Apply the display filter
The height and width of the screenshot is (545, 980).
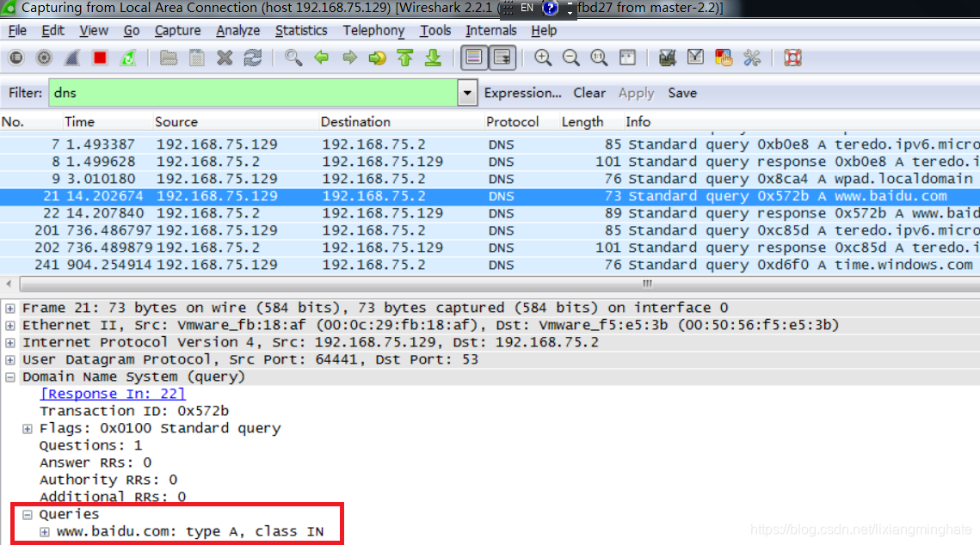point(636,93)
